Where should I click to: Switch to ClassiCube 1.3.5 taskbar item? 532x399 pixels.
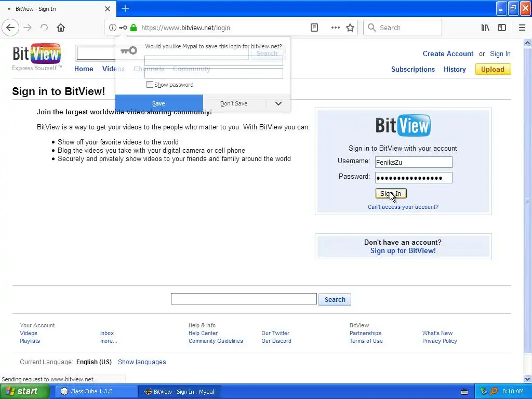(x=96, y=391)
